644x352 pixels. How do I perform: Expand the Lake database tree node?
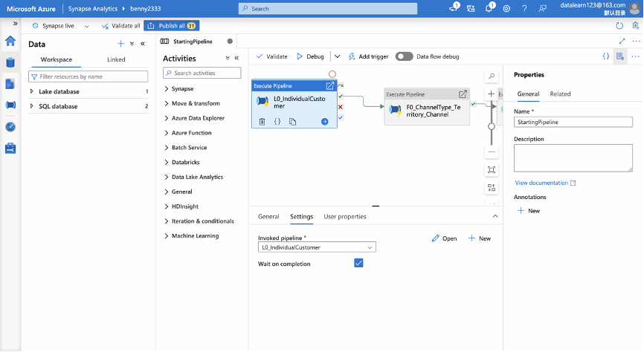(32, 91)
